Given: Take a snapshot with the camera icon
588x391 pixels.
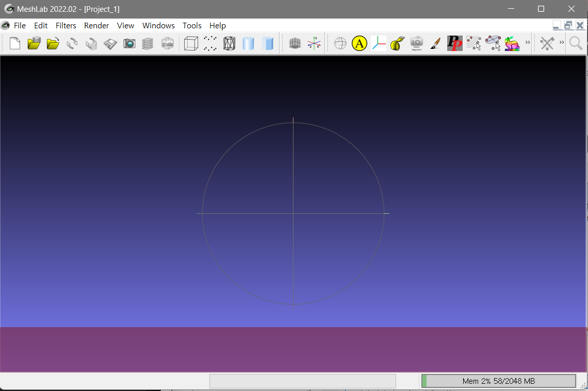Looking at the screenshot, I should (x=129, y=44).
